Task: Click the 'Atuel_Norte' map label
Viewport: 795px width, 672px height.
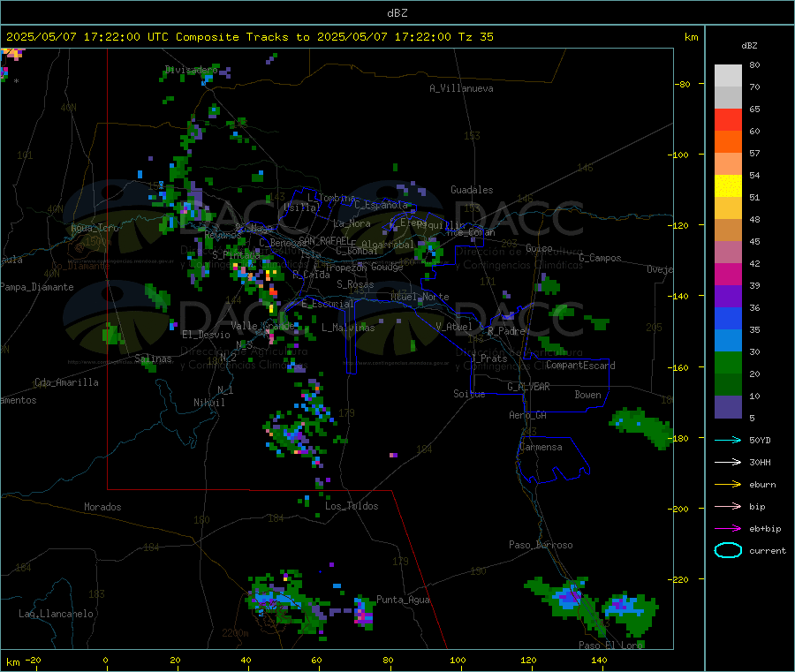Action: (x=420, y=297)
